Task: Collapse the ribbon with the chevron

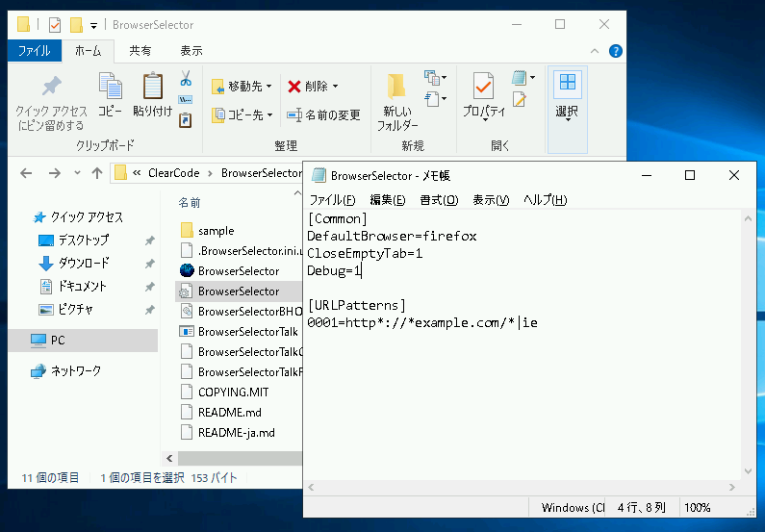Action: pos(595,51)
